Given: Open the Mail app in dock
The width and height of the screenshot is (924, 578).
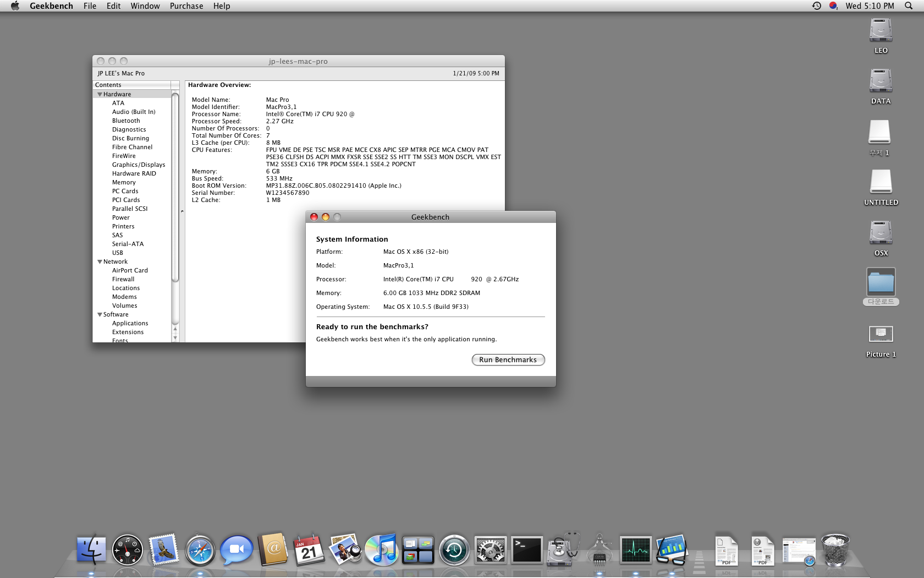Looking at the screenshot, I should 164,550.
